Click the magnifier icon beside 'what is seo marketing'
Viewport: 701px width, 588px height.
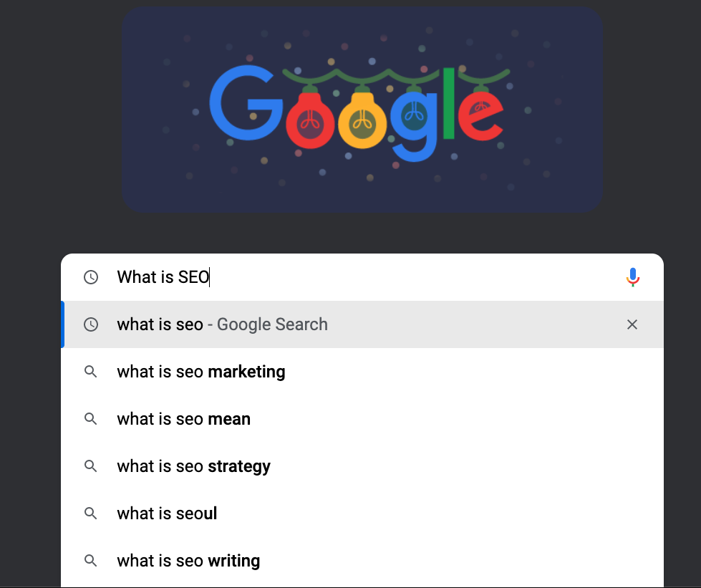91,372
